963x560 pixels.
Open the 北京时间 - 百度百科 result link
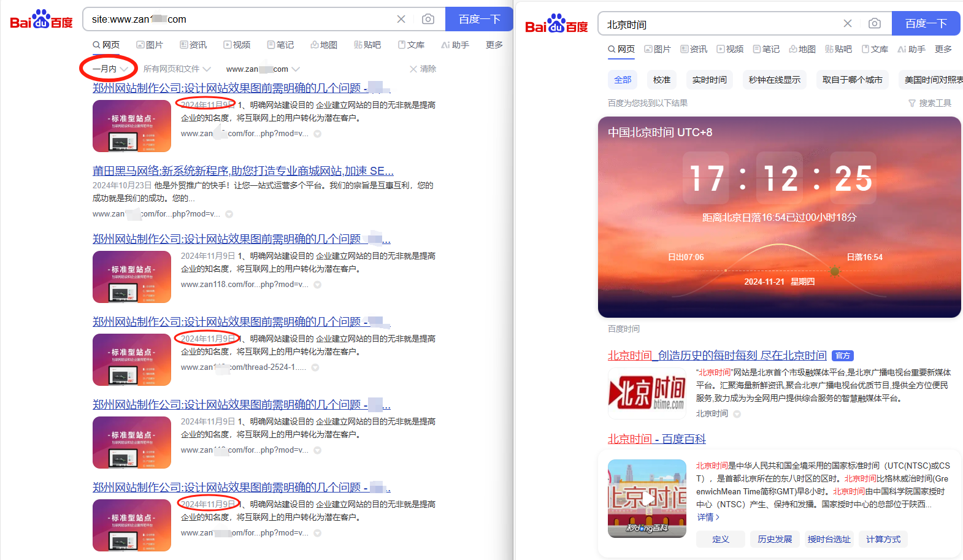pos(657,439)
